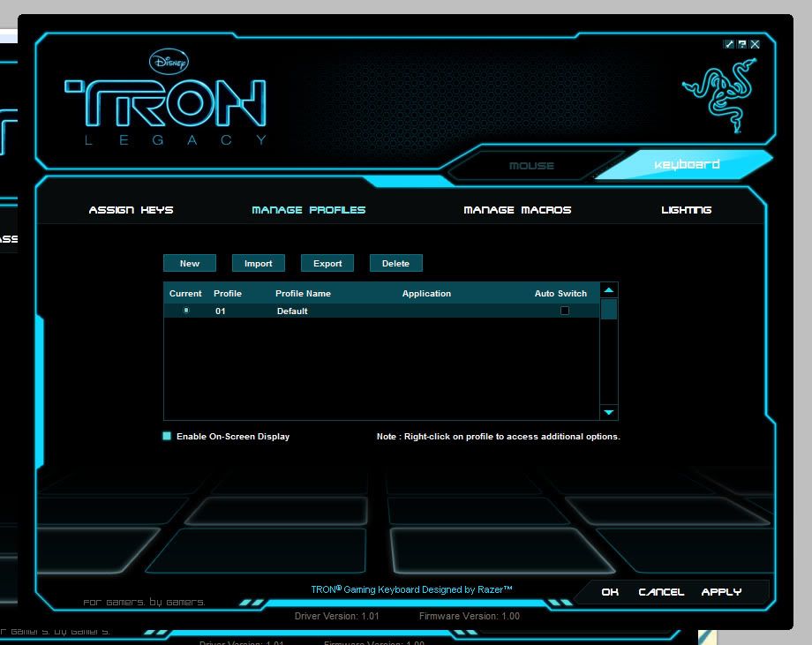Open the Assign Keys section
This screenshot has width=812, height=645.
pyautogui.click(x=131, y=210)
